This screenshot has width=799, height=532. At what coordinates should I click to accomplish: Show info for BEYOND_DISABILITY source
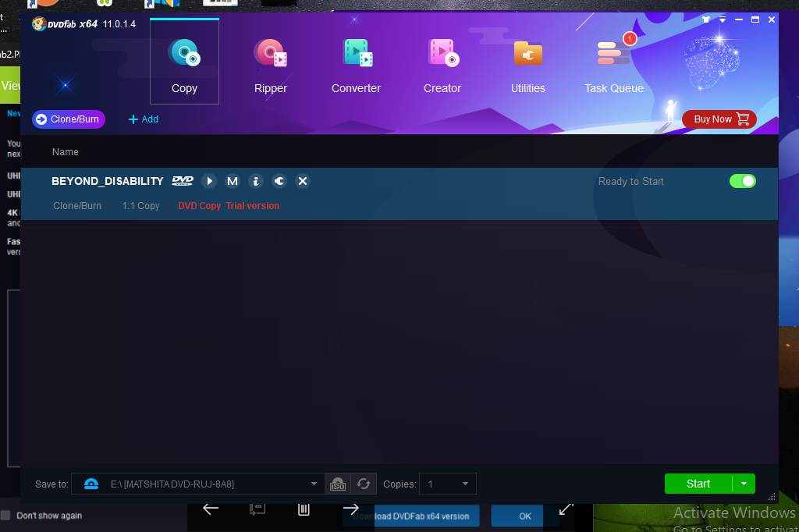256,181
